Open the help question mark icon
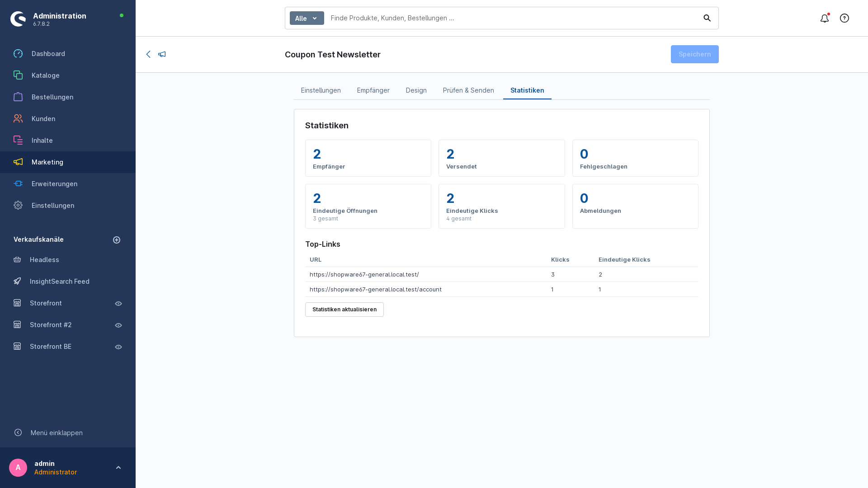868x488 pixels. point(844,18)
